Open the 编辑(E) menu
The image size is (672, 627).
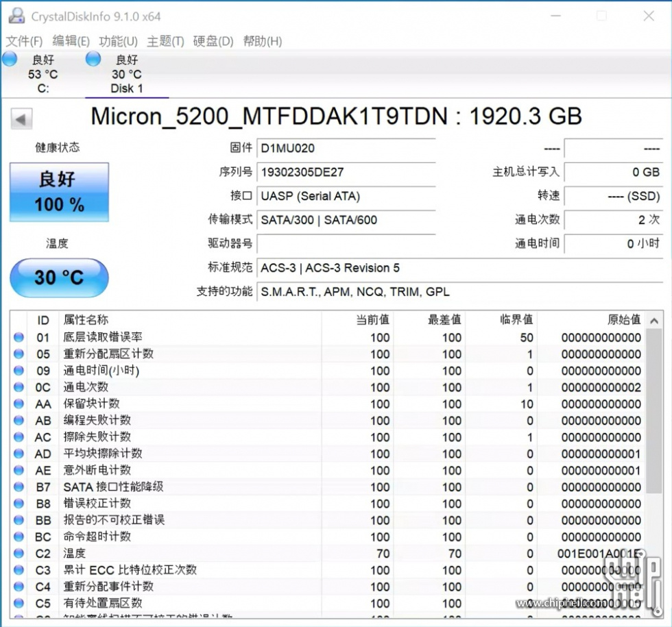point(71,41)
